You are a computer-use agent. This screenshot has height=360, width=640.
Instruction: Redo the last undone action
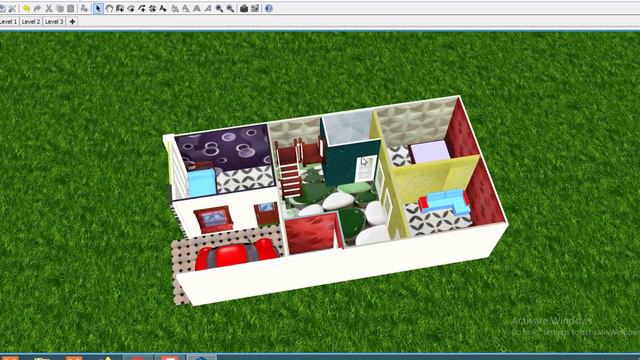coord(37,8)
